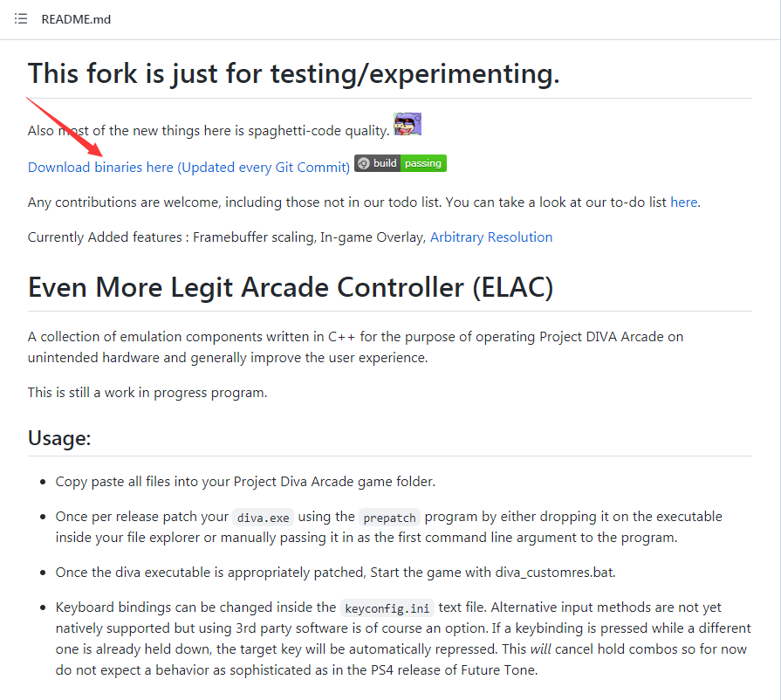Open the to-do list "here" link
The height and width of the screenshot is (700, 781).
pos(683,202)
